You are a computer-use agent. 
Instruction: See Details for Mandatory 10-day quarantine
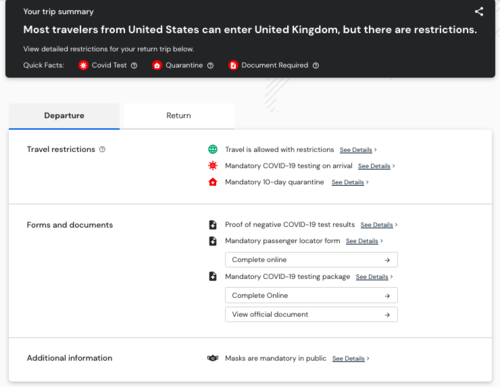[348, 183]
